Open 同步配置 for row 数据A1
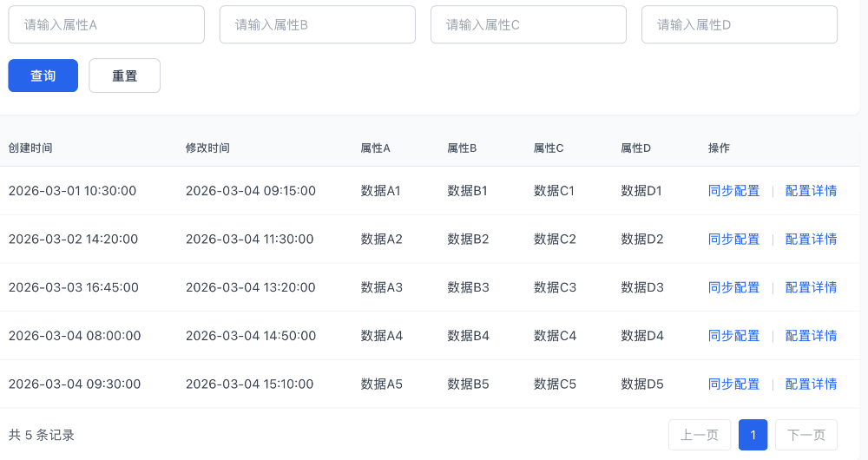 [x=734, y=190]
